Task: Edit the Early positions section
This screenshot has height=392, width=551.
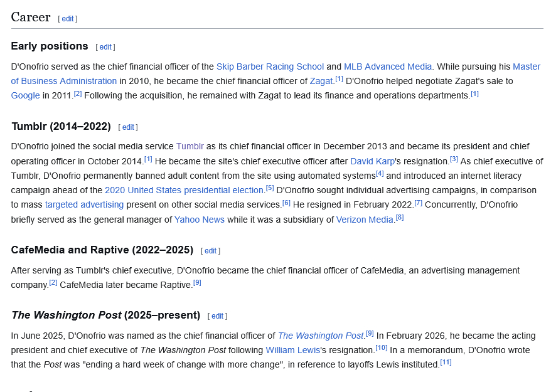Action: click(x=105, y=47)
